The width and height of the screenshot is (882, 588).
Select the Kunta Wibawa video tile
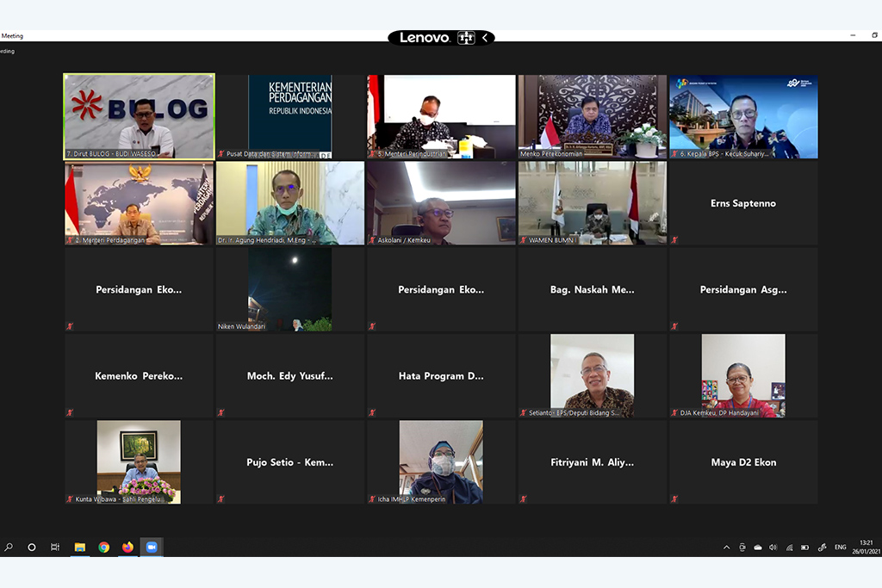pyautogui.click(x=139, y=462)
